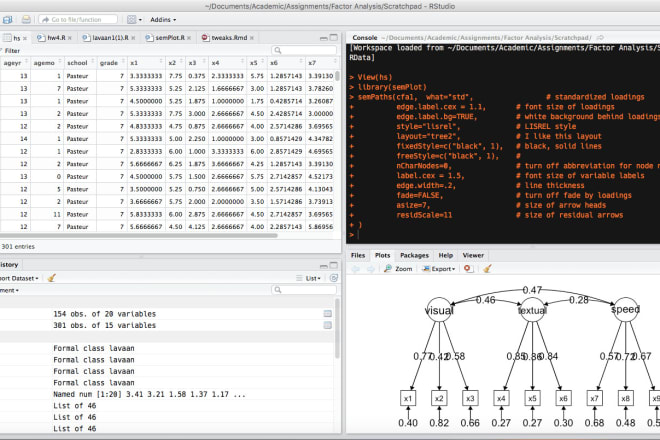Go to the previous plot arrow
This screenshot has width=660, height=440.
coord(356,269)
